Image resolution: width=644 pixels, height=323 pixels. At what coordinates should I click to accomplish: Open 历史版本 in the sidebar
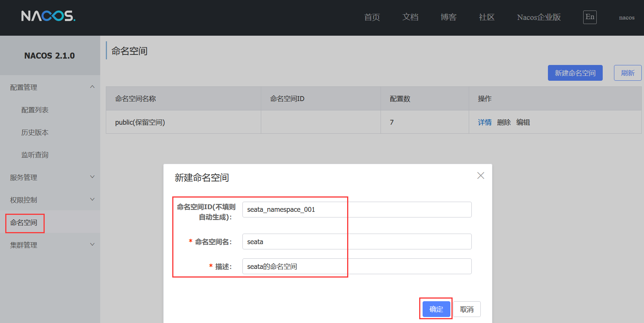35,133
